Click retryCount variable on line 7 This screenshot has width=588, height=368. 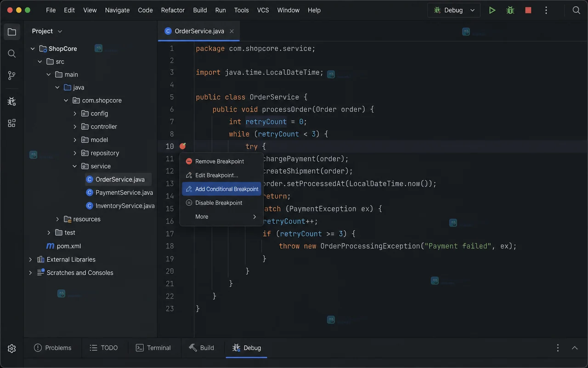click(266, 122)
